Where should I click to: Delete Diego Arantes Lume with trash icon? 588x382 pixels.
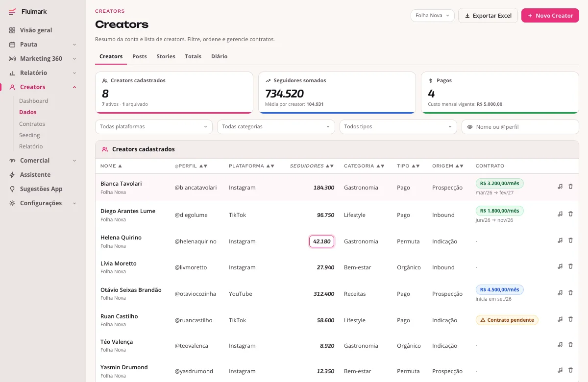[570, 214]
